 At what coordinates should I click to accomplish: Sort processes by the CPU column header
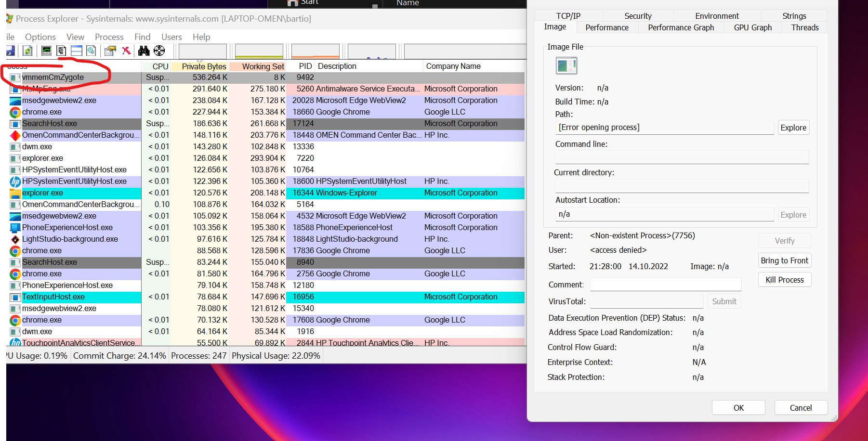point(156,66)
